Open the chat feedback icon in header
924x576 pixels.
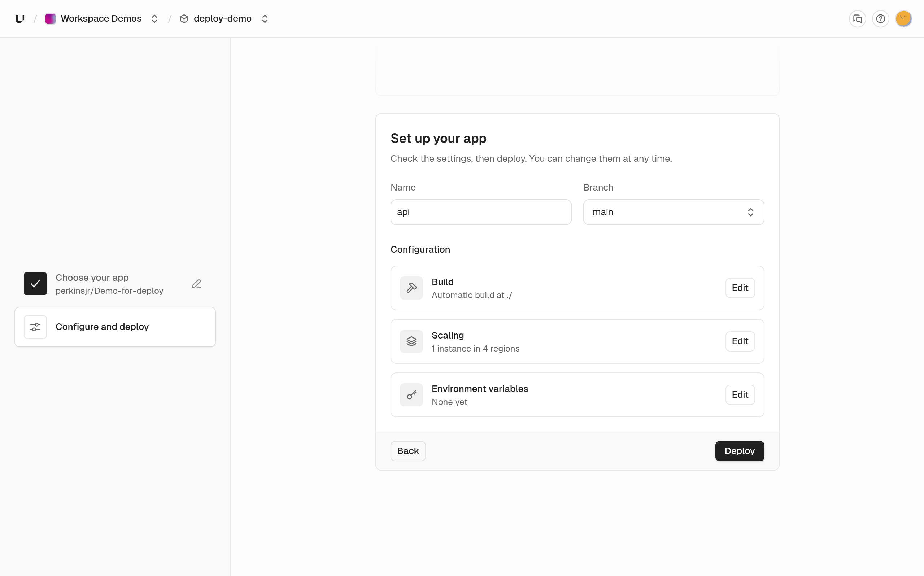click(x=857, y=19)
